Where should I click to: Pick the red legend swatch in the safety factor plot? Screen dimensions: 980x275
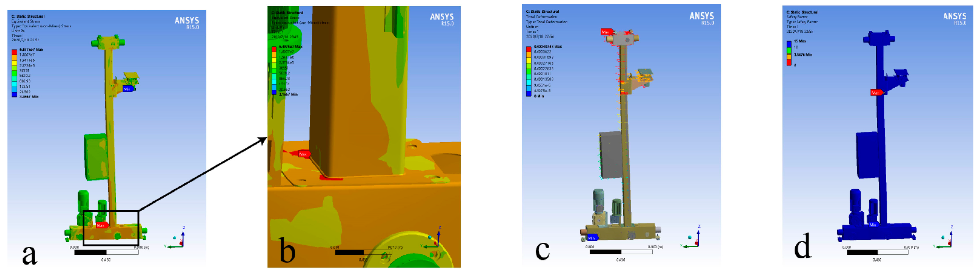tap(789, 62)
